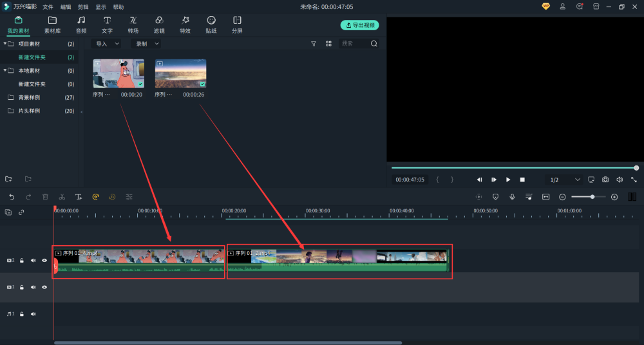This screenshot has width=644, height=345.
Task: Click the speed control icon
Action: tap(95, 197)
